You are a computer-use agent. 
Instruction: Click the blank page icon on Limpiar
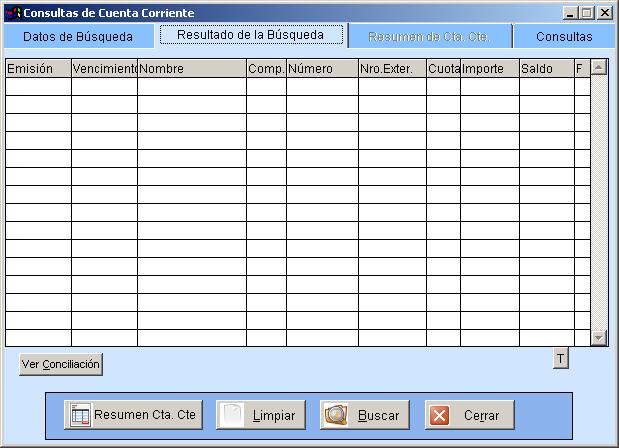click(x=232, y=415)
